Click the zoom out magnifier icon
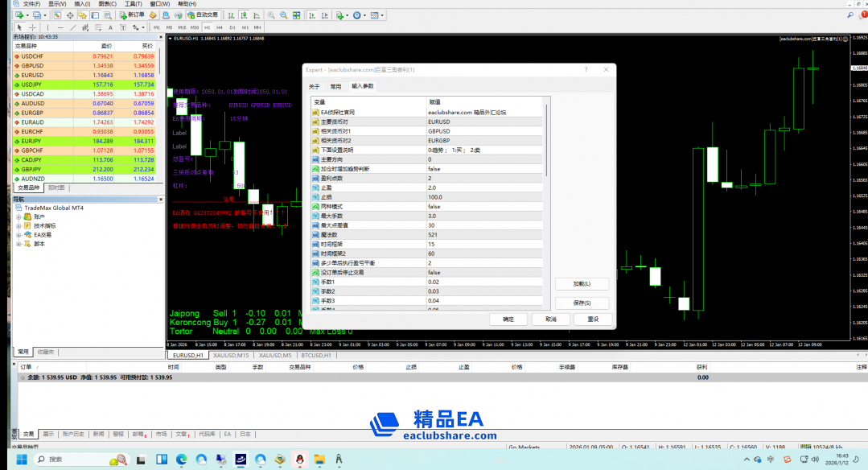The width and height of the screenshot is (868, 470). click(283, 15)
